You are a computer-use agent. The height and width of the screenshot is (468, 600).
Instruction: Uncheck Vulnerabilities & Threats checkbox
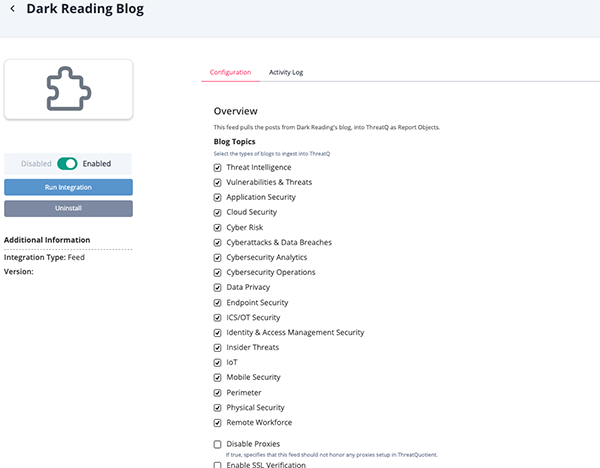click(x=217, y=183)
